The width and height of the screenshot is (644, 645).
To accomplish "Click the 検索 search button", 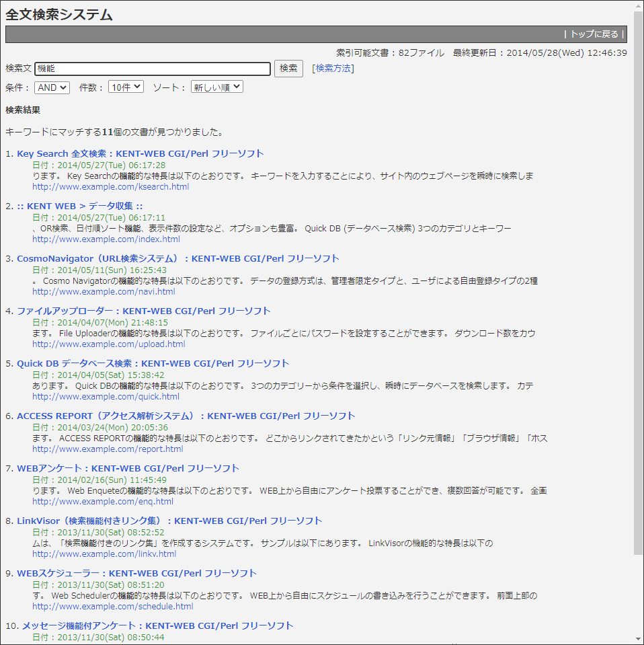I will [x=288, y=68].
